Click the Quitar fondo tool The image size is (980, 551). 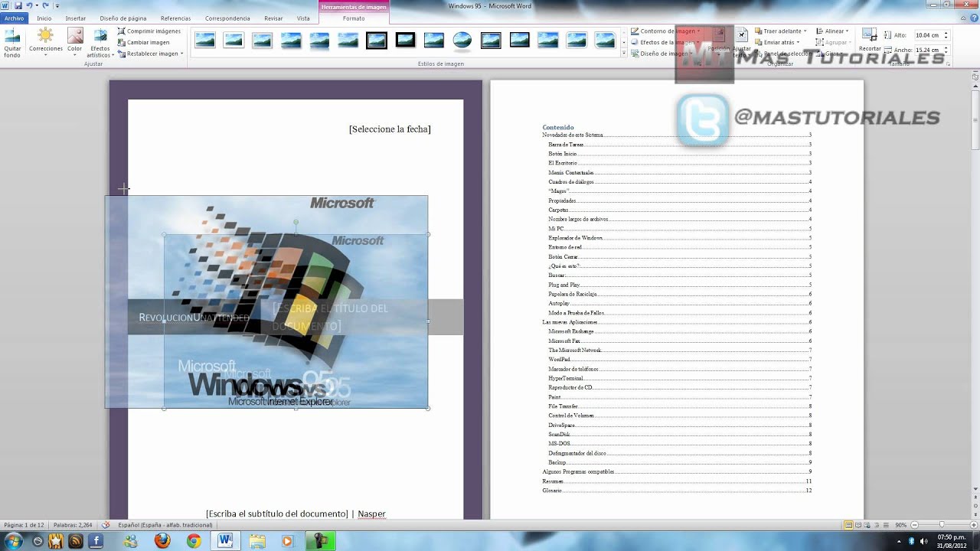12,43
